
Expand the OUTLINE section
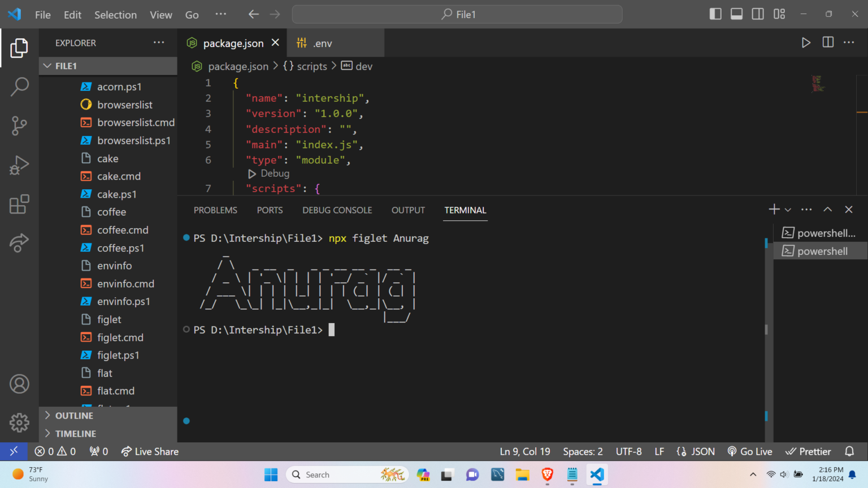click(74, 416)
